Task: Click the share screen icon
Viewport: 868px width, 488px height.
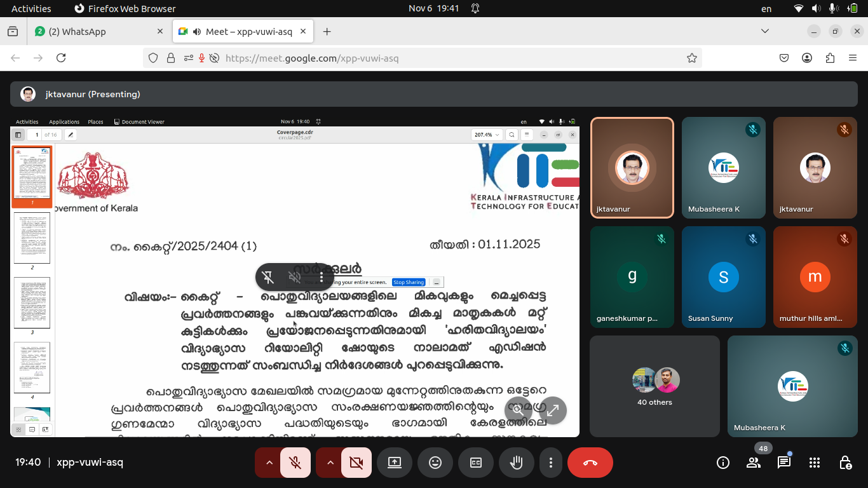Action: pos(395,463)
